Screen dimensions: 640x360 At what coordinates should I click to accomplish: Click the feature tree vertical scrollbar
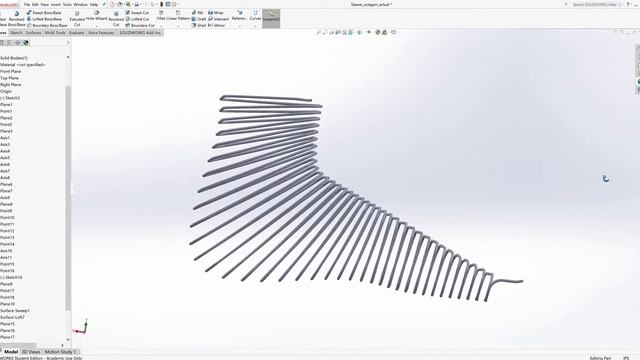point(68,198)
